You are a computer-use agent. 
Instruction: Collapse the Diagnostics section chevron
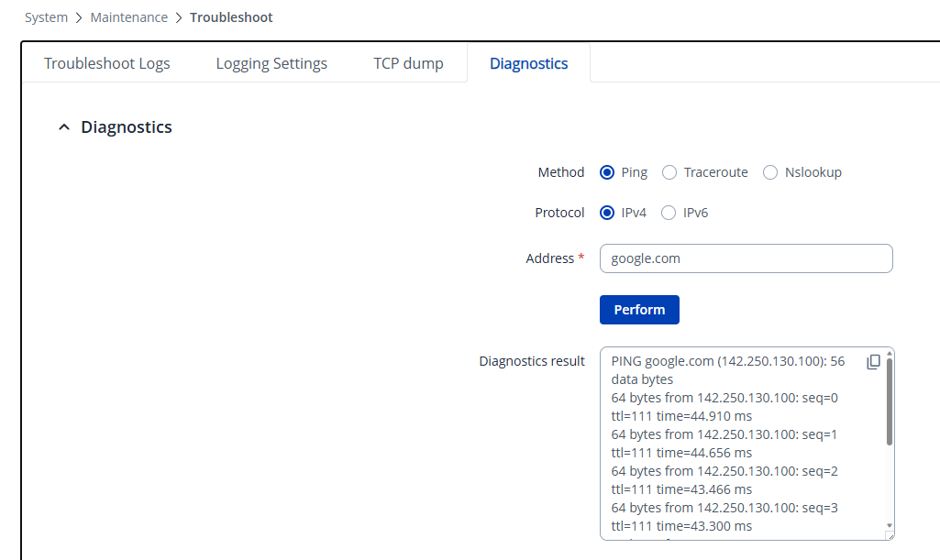63,127
